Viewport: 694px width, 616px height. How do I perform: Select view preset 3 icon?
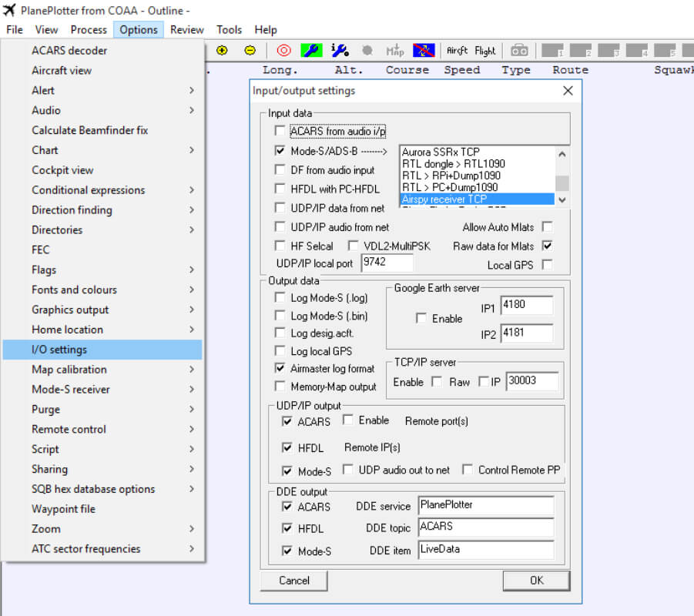pyautogui.click(x=609, y=51)
